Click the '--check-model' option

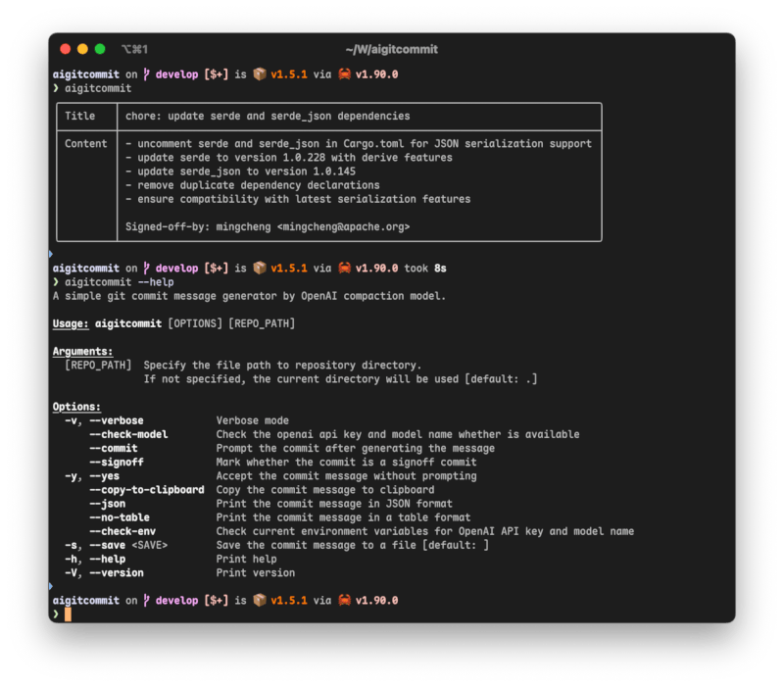point(128,434)
